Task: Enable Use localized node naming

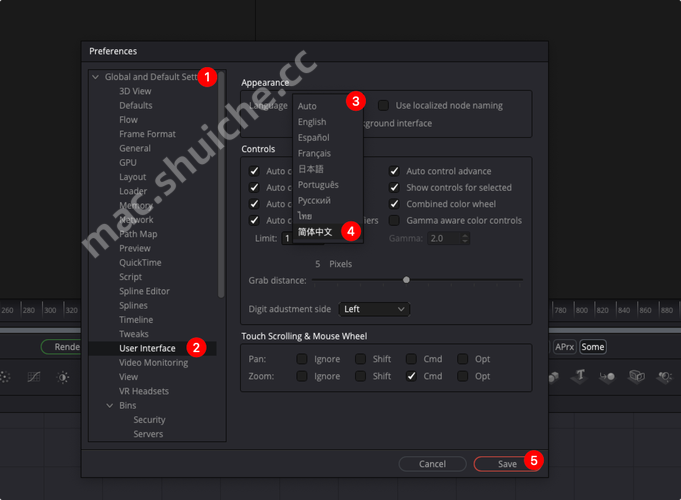Action: (383, 105)
